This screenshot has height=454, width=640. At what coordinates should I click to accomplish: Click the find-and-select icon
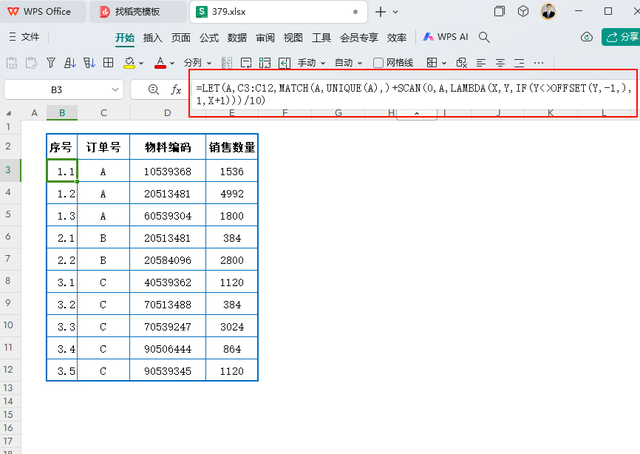pos(462,63)
